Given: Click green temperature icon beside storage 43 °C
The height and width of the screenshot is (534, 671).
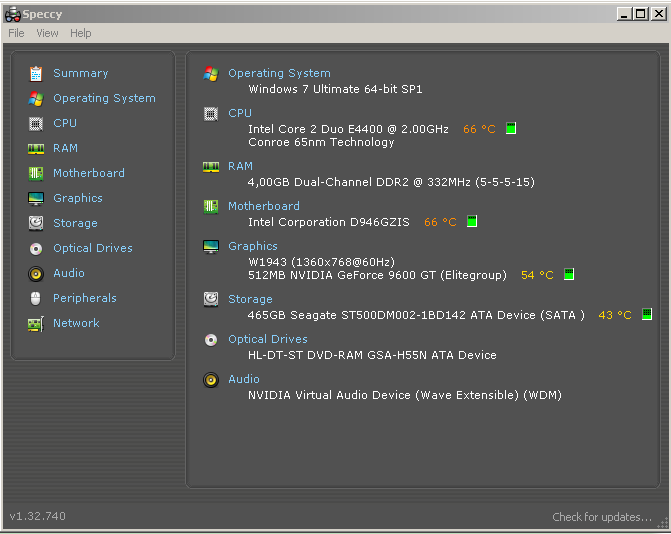Looking at the screenshot, I should (647, 314).
